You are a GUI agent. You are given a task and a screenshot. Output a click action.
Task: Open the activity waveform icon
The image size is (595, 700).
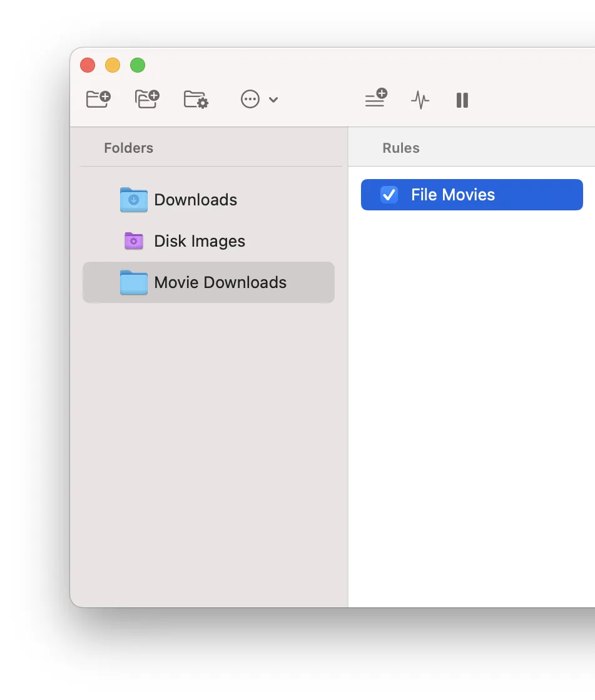tap(420, 100)
